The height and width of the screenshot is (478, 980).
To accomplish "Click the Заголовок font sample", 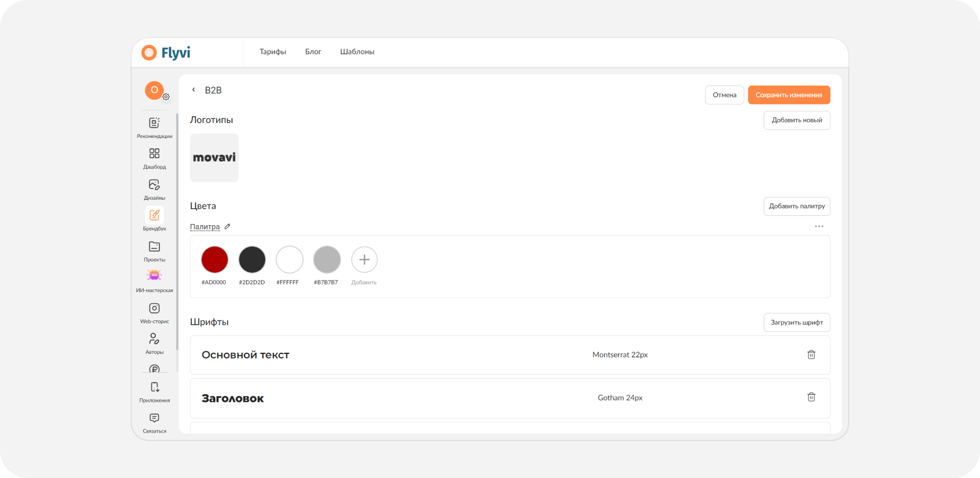I will pos(233,398).
